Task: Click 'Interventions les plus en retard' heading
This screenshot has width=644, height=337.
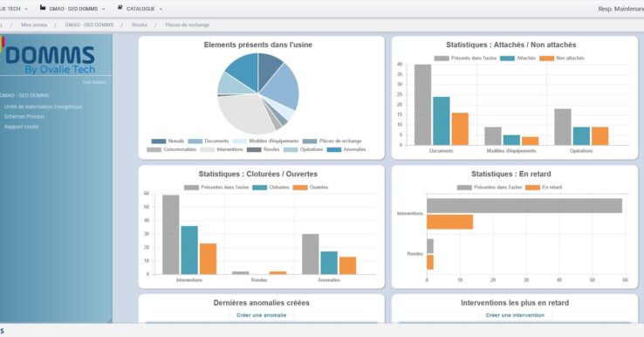Action: (x=515, y=303)
